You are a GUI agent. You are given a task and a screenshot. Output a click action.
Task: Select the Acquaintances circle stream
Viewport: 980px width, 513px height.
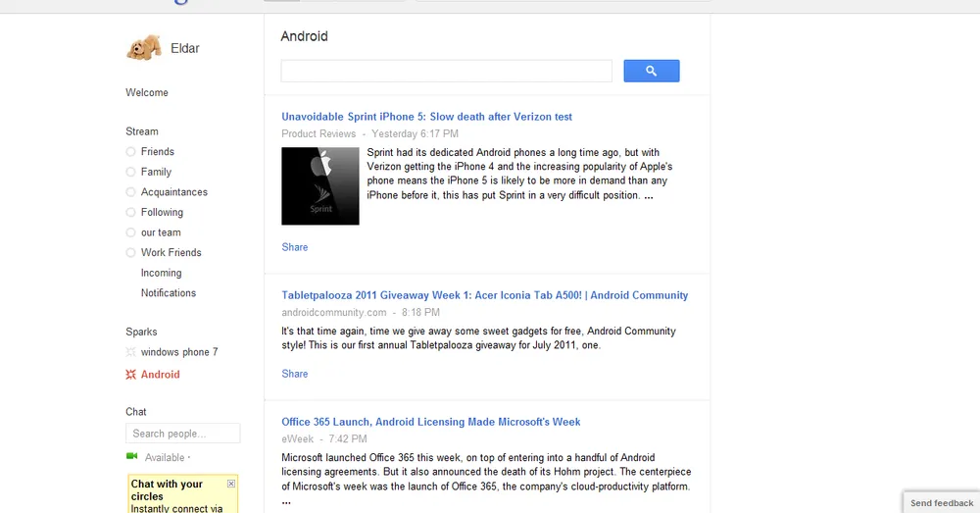(173, 192)
